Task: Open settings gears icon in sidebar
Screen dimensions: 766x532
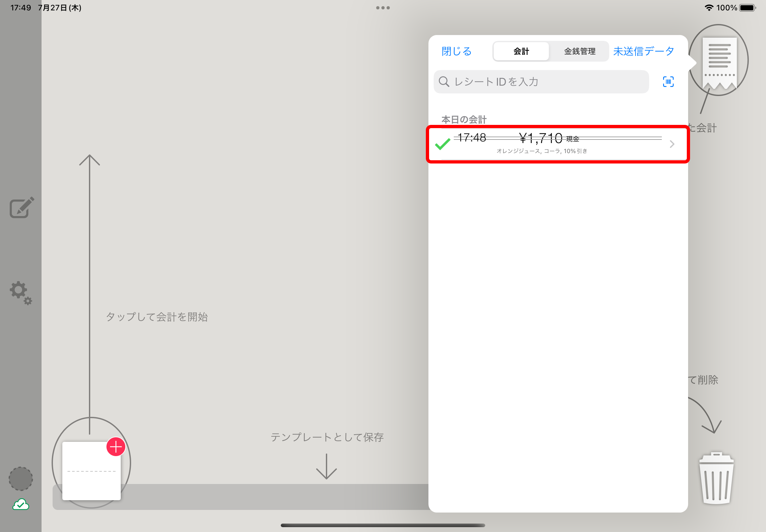Action: (x=21, y=293)
